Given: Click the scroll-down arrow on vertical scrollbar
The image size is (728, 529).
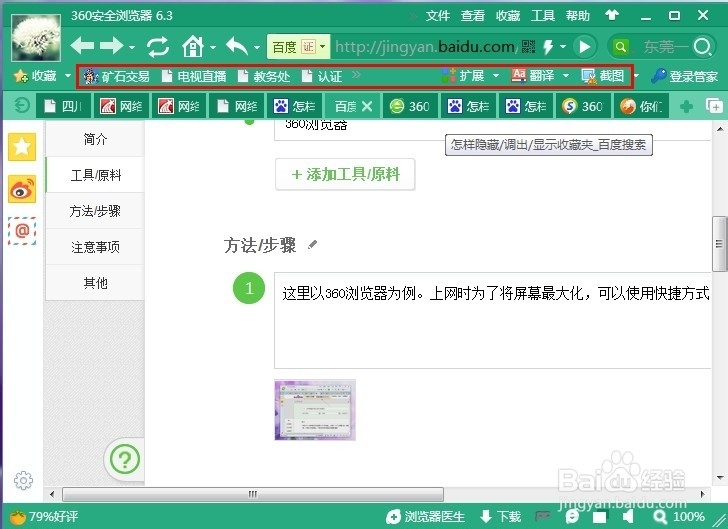Looking at the screenshot, I should pos(720,477).
